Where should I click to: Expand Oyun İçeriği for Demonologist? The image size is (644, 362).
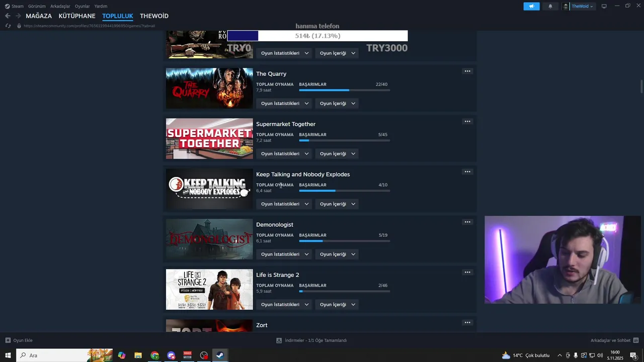(x=337, y=254)
